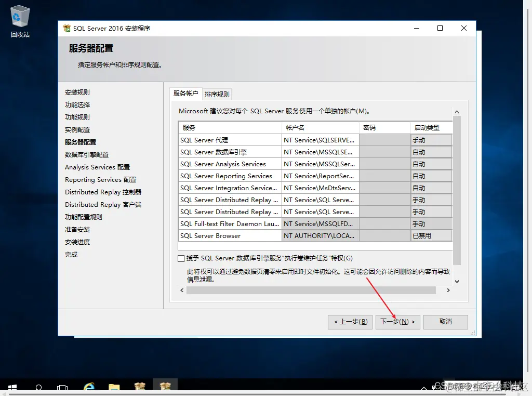Viewport: 532px width, 396px height.
Task: Maximize the SQL Server 2016 setup window
Action: click(x=440, y=28)
